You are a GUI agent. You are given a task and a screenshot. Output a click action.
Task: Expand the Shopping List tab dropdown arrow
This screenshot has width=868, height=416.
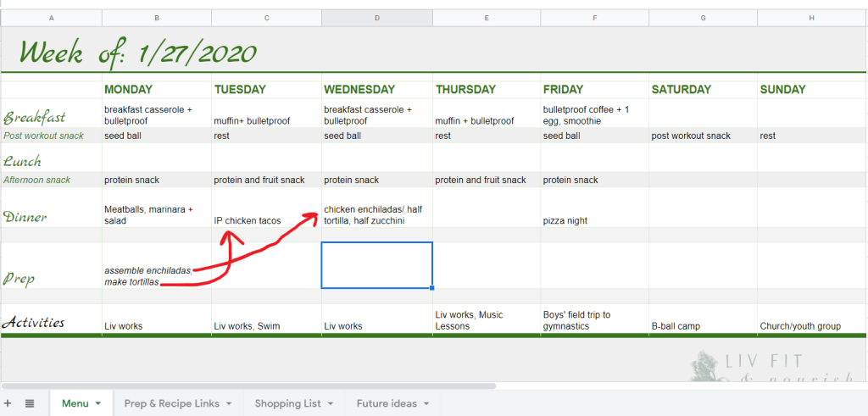(330, 404)
